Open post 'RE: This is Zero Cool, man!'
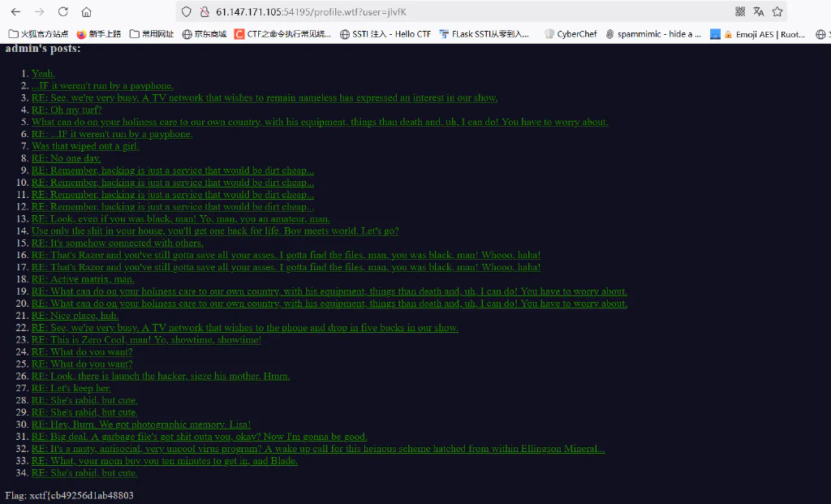This screenshot has width=831, height=504. pos(146,340)
